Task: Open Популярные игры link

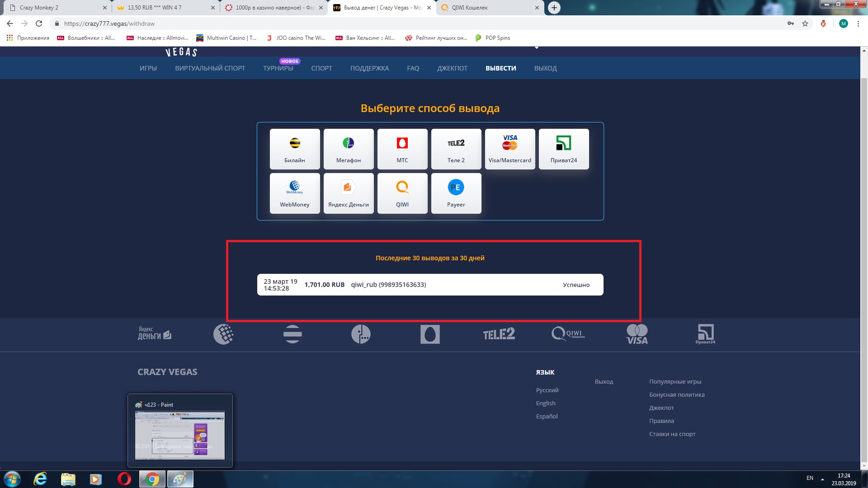Action: pyautogui.click(x=675, y=381)
